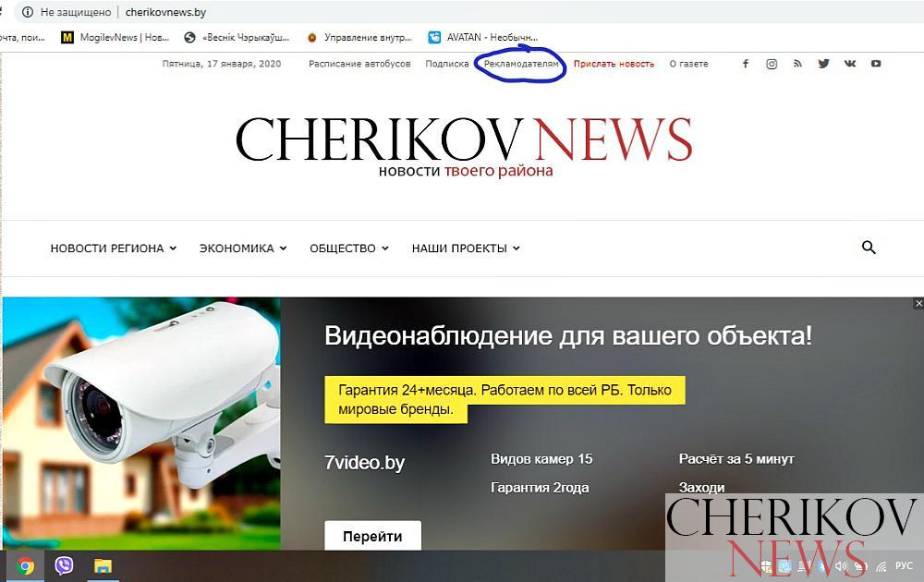Click the CHERIKOV NEWS header logo
924x582 pixels.
pyautogui.click(x=464, y=146)
